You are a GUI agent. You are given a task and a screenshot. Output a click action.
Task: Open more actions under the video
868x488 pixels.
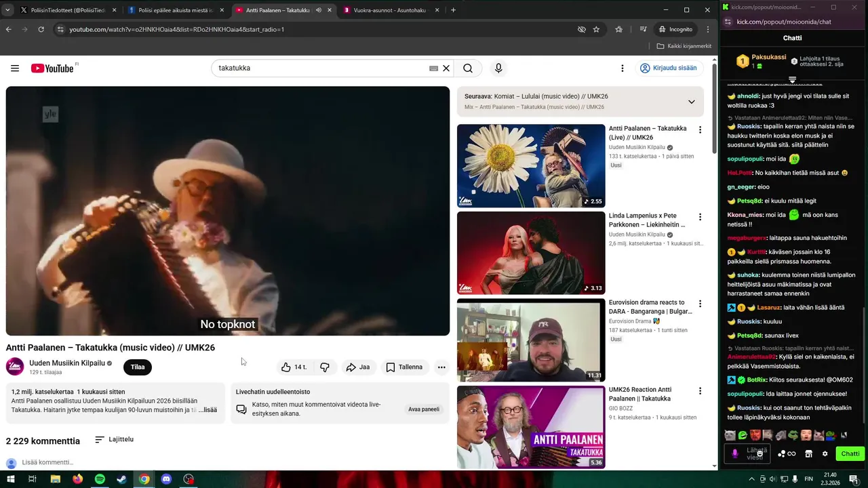(441, 367)
